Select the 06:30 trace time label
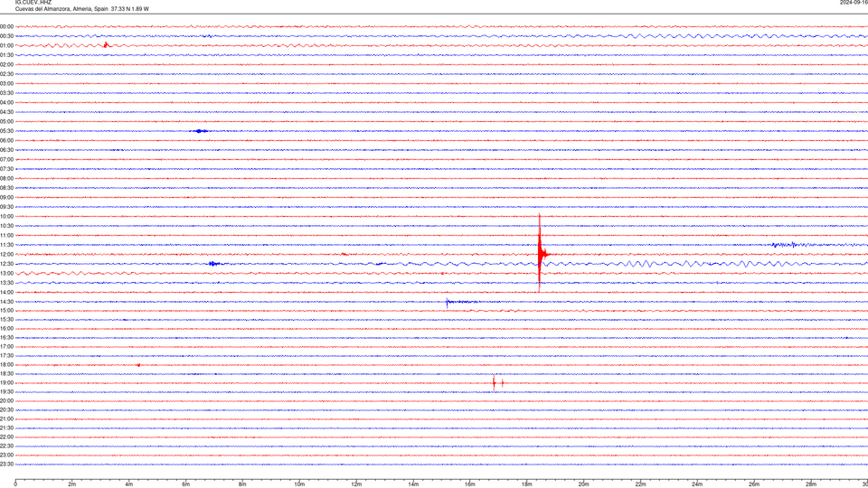This screenshot has width=868, height=488. pyautogui.click(x=6, y=150)
